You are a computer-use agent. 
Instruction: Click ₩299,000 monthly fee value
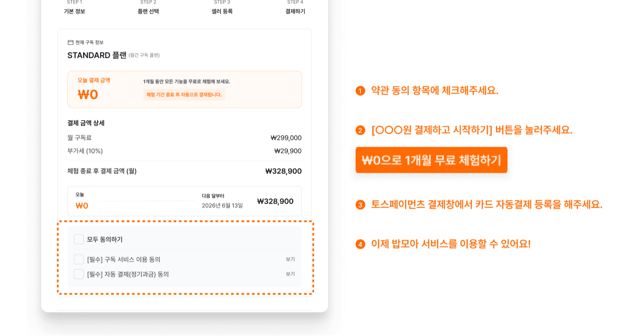pyautogui.click(x=286, y=138)
